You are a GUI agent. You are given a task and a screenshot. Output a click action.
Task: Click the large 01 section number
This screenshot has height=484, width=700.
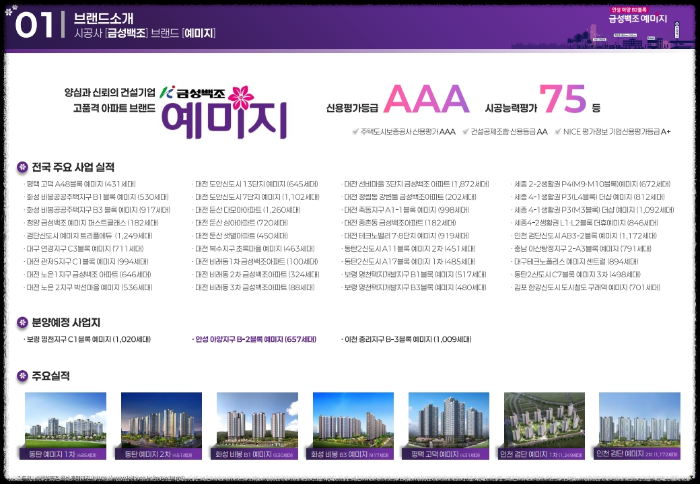pos(34,25)
